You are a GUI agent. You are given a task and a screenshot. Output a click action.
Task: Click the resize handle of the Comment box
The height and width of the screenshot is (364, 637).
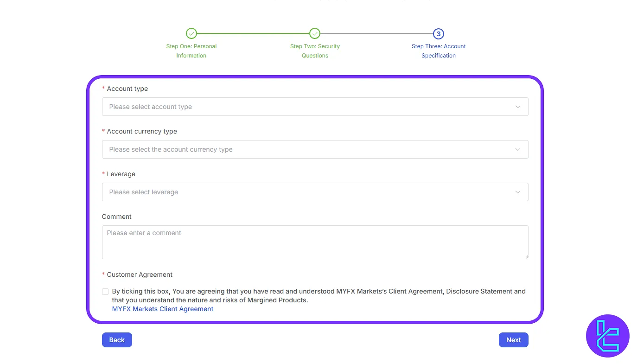[x=526, y=256]
